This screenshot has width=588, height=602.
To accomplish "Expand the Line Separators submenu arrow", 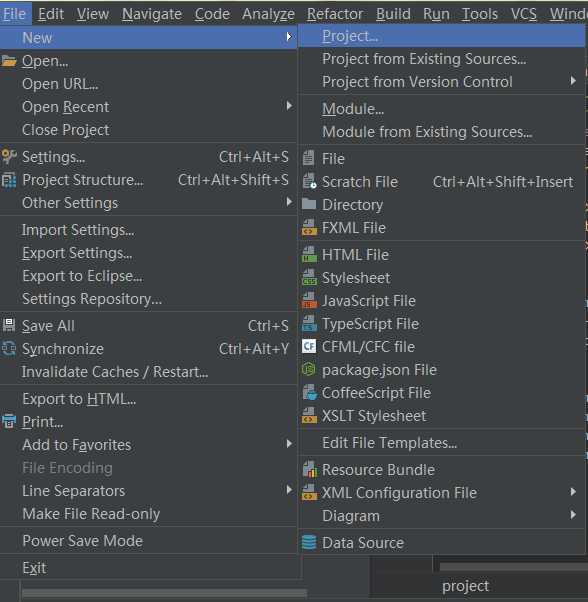I will [289, 490].
